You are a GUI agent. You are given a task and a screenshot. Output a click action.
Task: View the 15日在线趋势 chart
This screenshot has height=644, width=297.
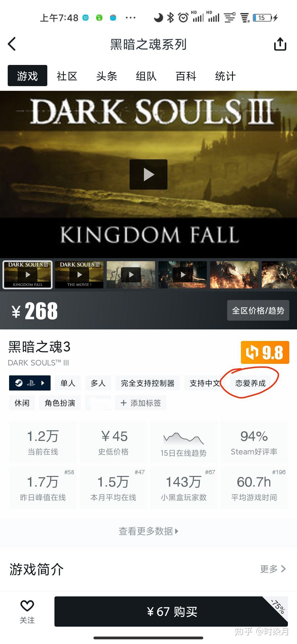coord(183,442)
